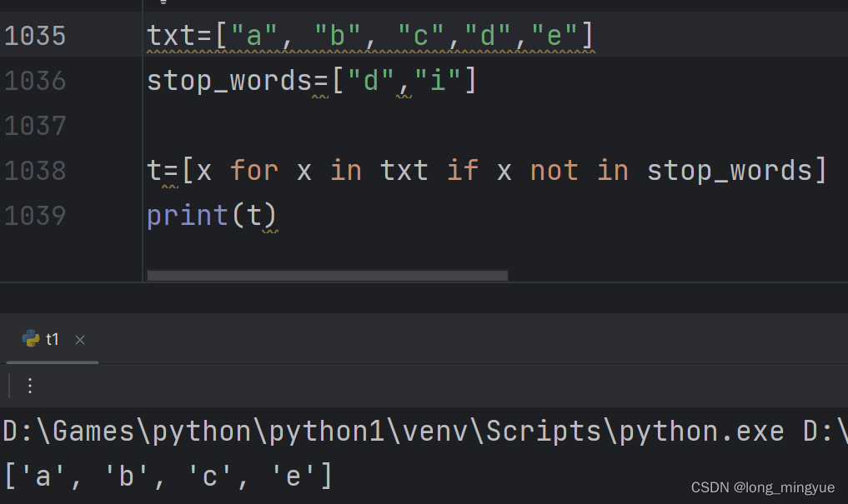Close the t1 run tab
Image resolution: width=848 pixels, height=504 pixels.
(x=79, y=339)
